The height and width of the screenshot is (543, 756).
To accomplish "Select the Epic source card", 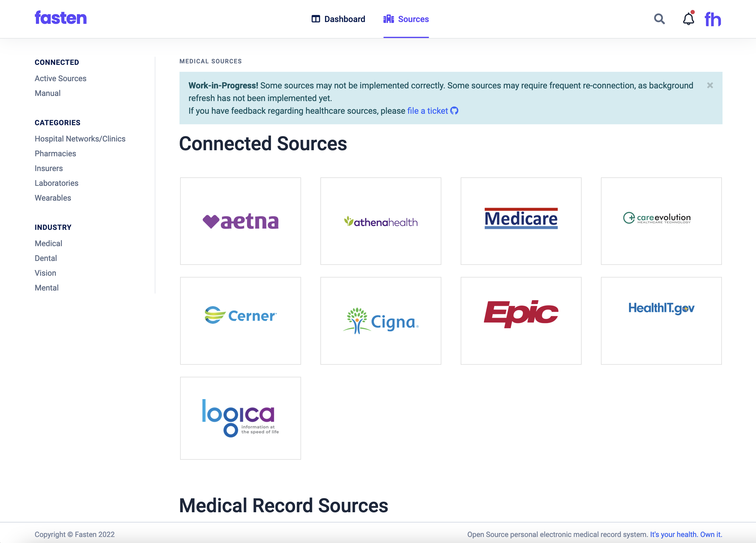I will 521,320.
